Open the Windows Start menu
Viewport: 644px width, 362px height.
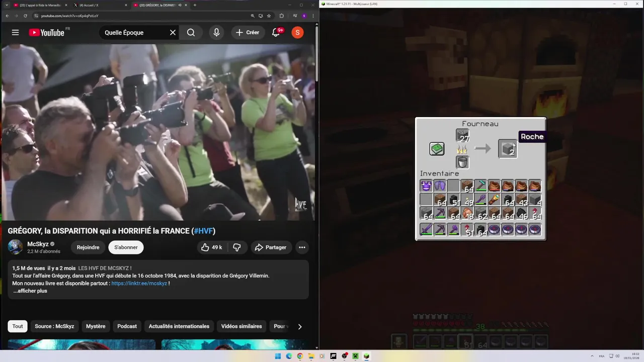278,356
